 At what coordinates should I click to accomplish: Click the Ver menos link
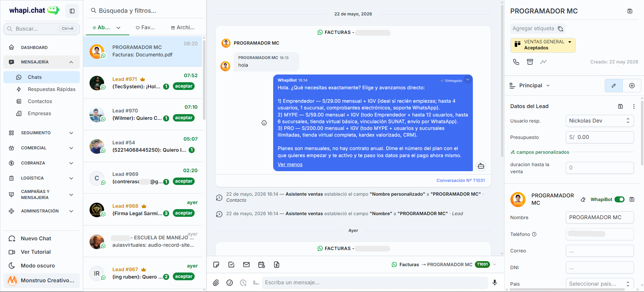(x=290, y=164)
